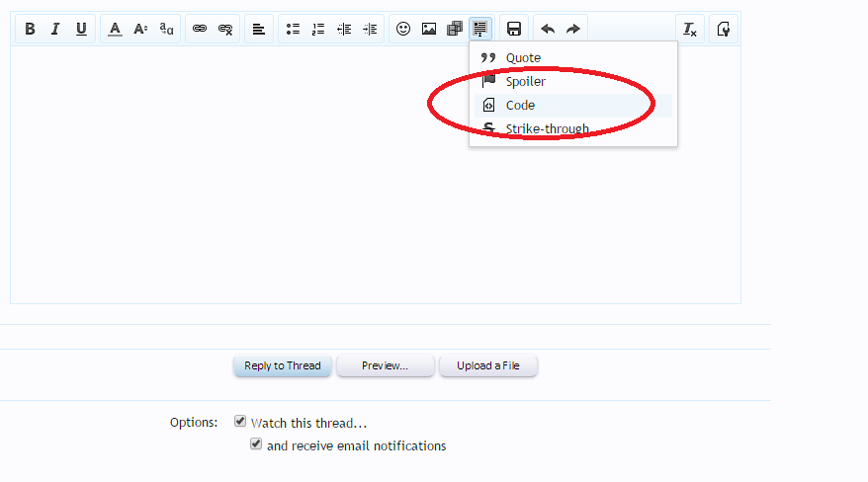Viewport: 868px width, 482px height.
Task: Choose Quote from the insert menu
Action: pyautogui.click(x=573, y=57)
